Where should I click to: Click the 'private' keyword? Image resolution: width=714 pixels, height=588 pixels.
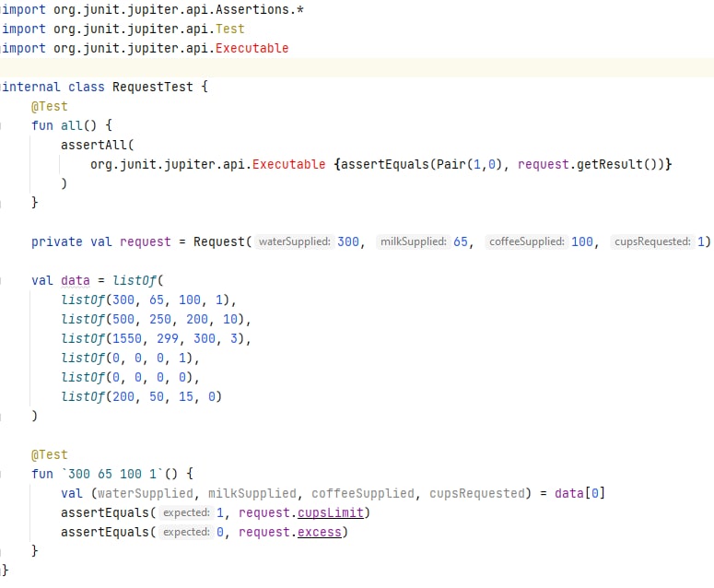pos(57,241)
